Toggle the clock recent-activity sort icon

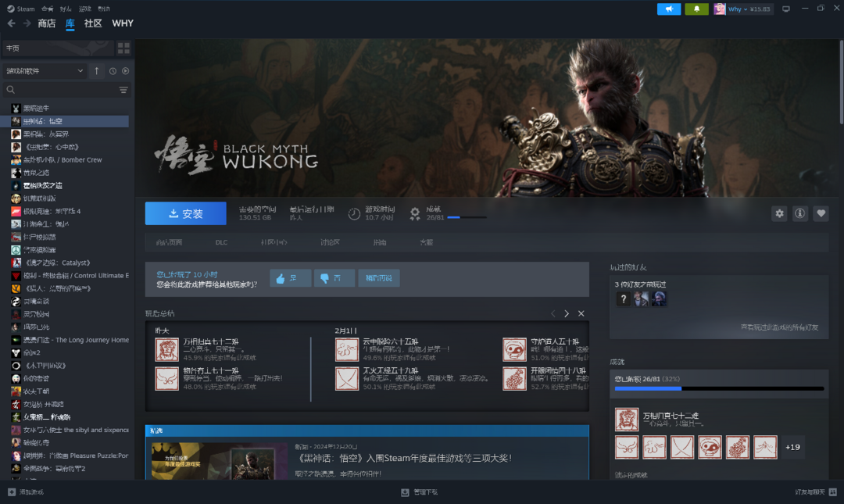113,71
